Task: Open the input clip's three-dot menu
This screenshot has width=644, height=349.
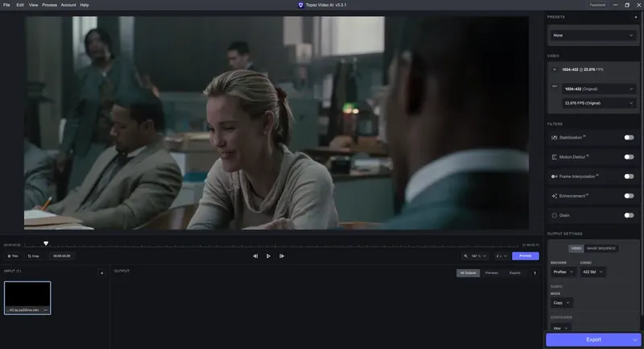Action: (46, 310)
